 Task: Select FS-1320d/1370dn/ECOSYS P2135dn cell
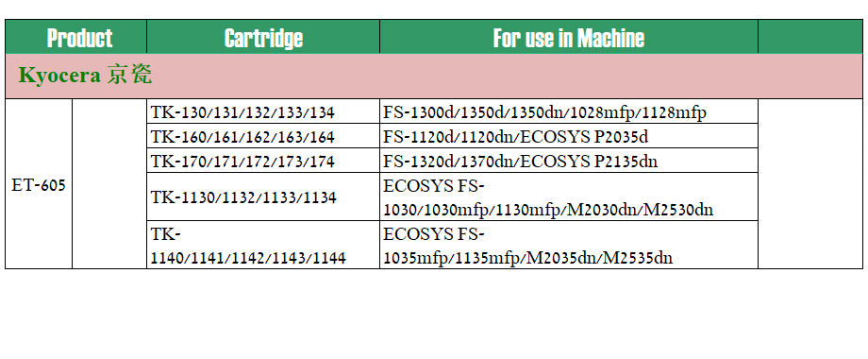[569, 160]
